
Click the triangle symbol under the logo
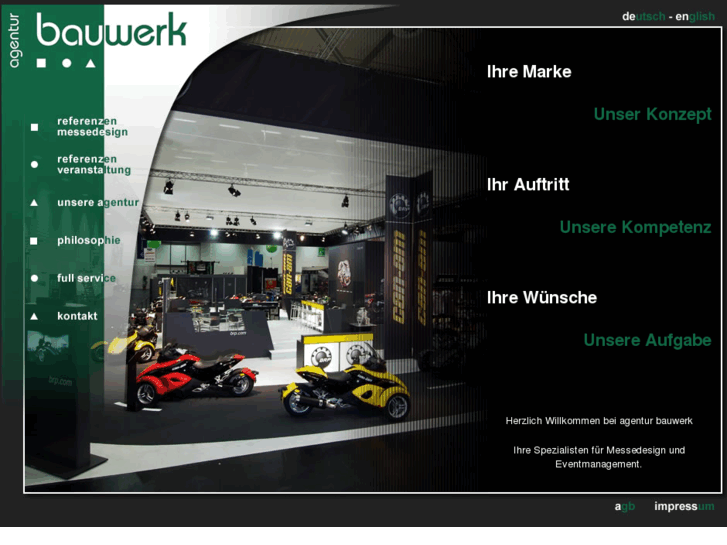tap(91, 63)
